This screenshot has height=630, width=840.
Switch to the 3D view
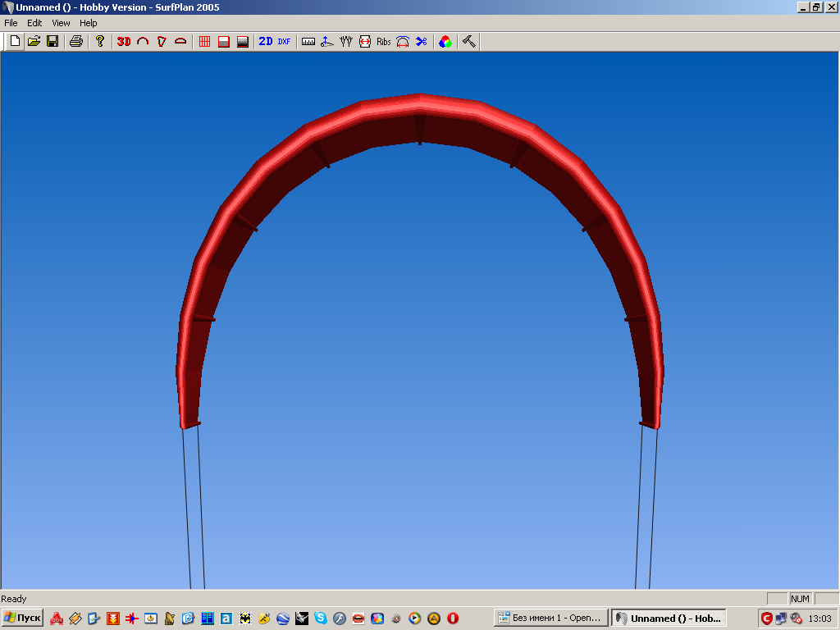(124, 41)
